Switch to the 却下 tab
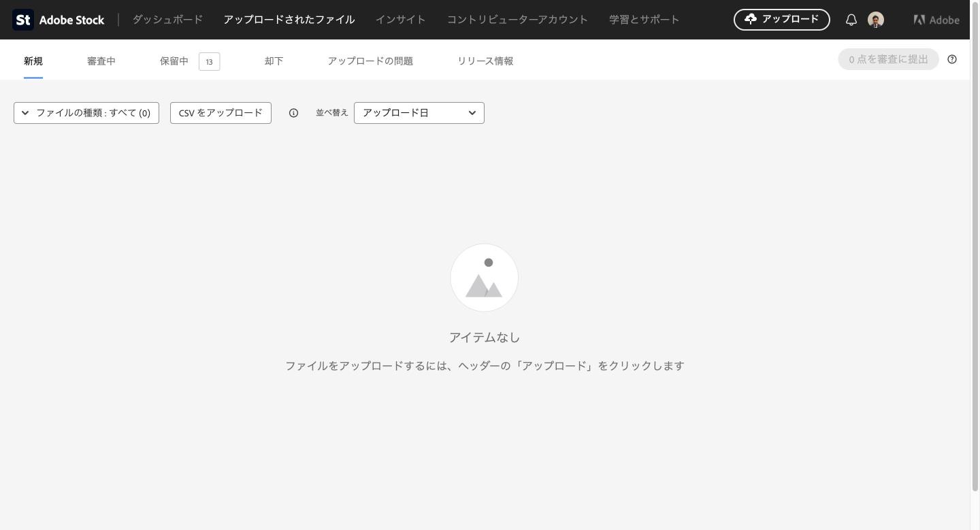Viewport: 980px width, 530px height. pyautogui.click(x=274, y=61)
